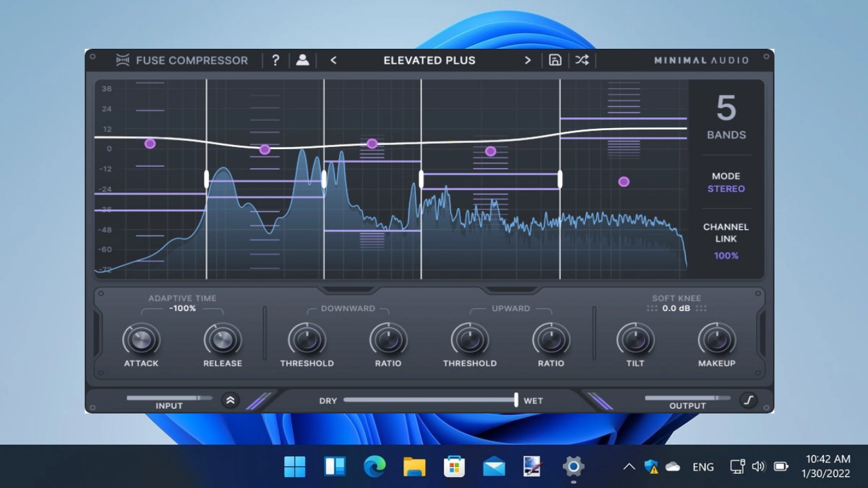Open File Explorer from the taskbar
This screenshot has width=868, height=488.
point(414,466)
